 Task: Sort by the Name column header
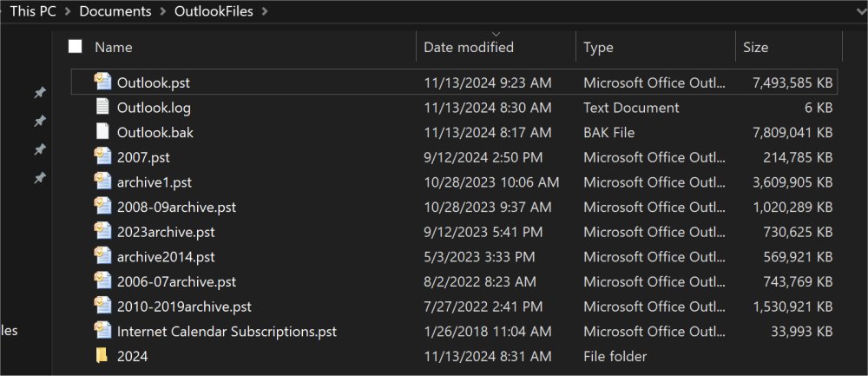click(114, 47)
